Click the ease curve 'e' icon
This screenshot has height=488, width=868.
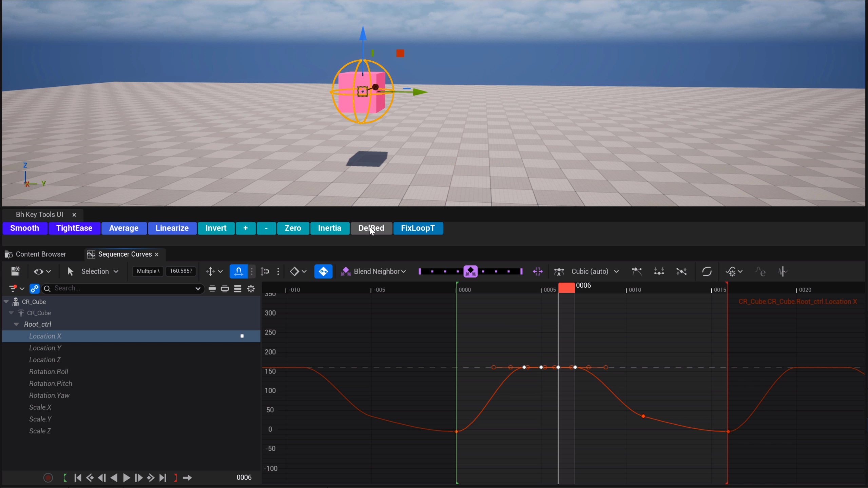click(x=760, y=271)
